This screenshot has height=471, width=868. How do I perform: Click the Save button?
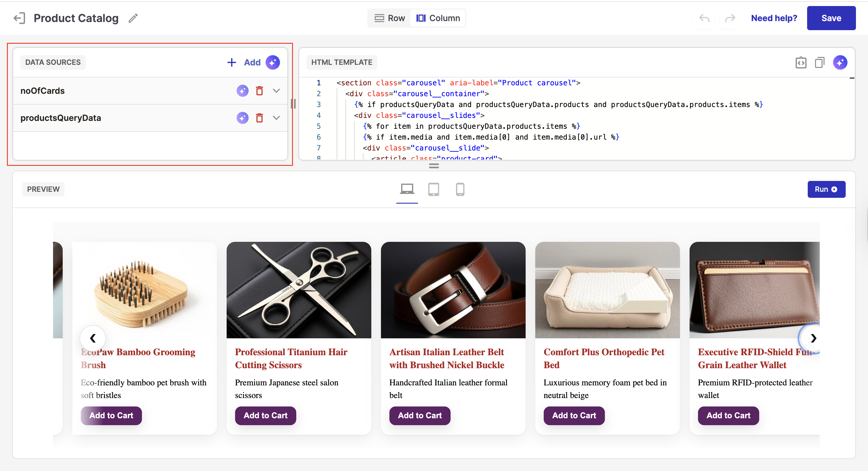pyautogui.click(x=831, y=18)
